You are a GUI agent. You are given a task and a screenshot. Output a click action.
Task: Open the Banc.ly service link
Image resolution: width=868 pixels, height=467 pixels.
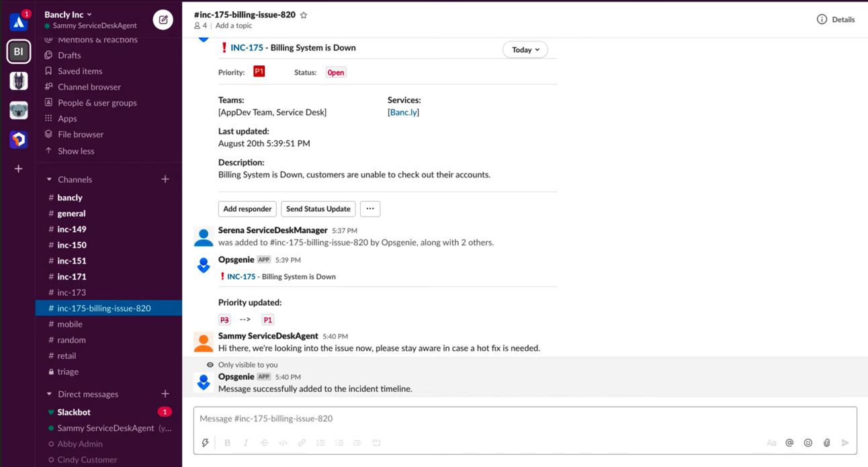403,112
